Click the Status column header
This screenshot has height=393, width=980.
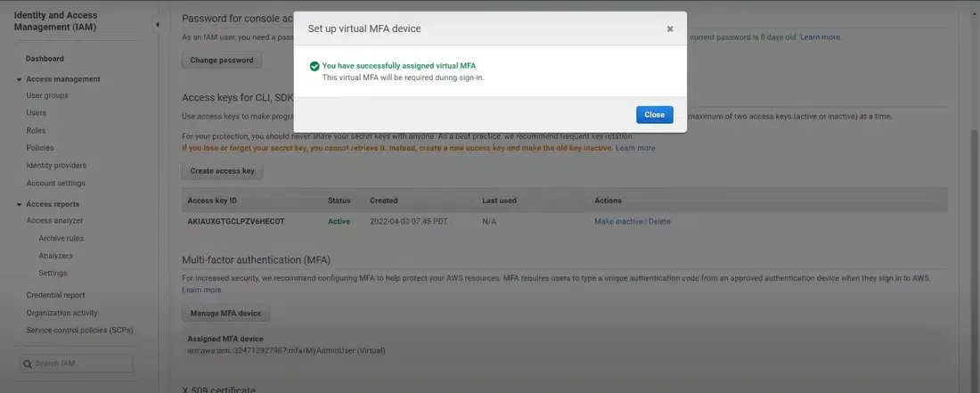(339, 201)
